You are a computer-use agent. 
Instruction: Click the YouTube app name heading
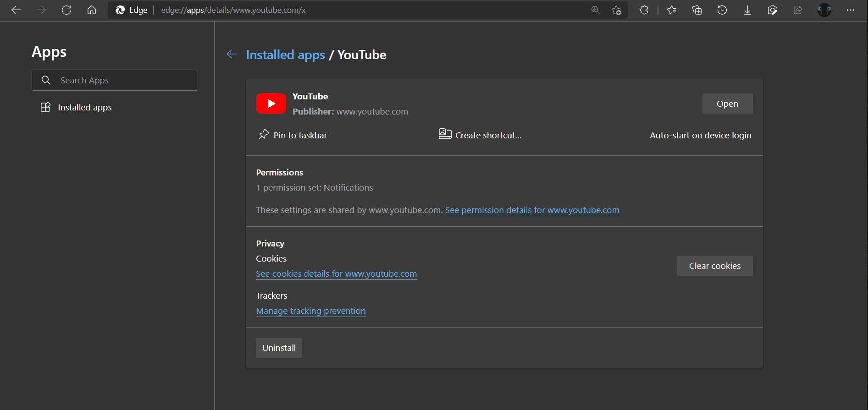[310, 97]
